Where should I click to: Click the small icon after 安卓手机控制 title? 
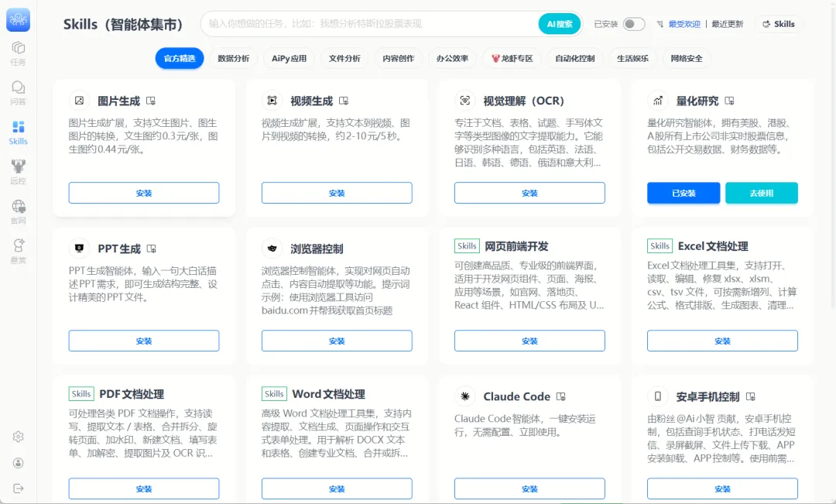(x=751, y=396)
